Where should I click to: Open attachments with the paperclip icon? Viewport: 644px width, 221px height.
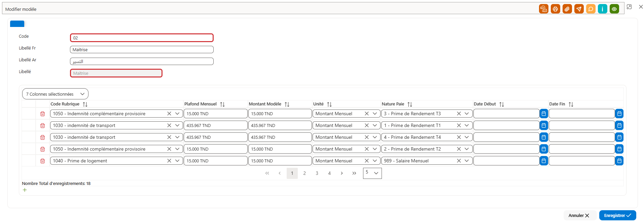pos(567,9)
